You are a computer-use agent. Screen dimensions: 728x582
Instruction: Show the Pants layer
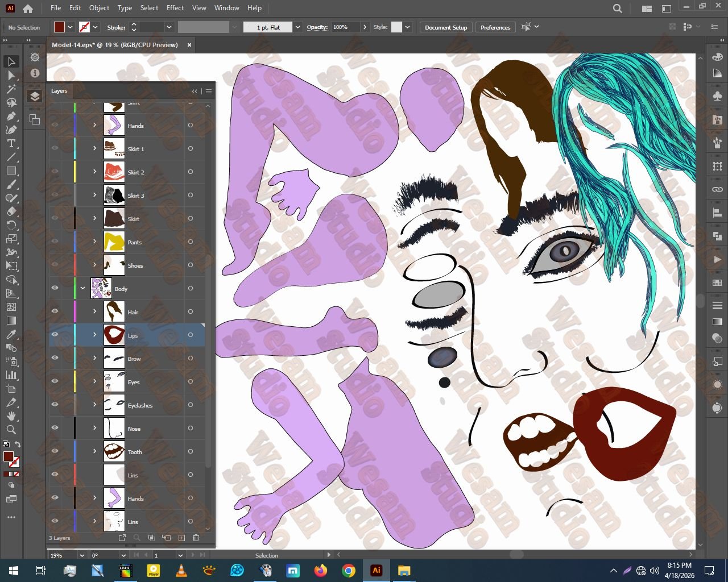(55, 242)
